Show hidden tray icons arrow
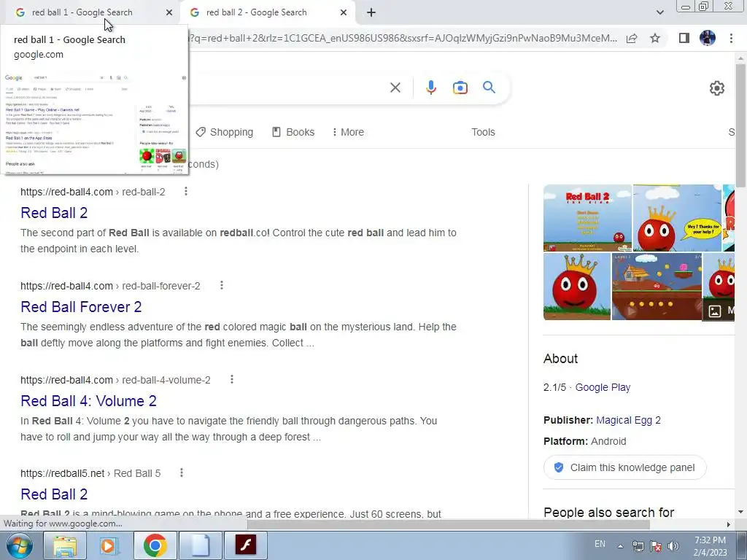 tap(620, 545)
